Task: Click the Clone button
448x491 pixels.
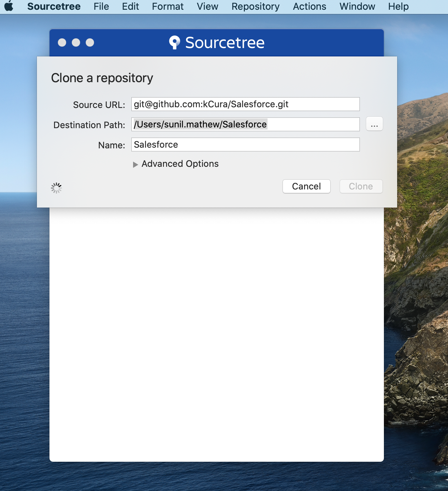Action: coord(361,186)
